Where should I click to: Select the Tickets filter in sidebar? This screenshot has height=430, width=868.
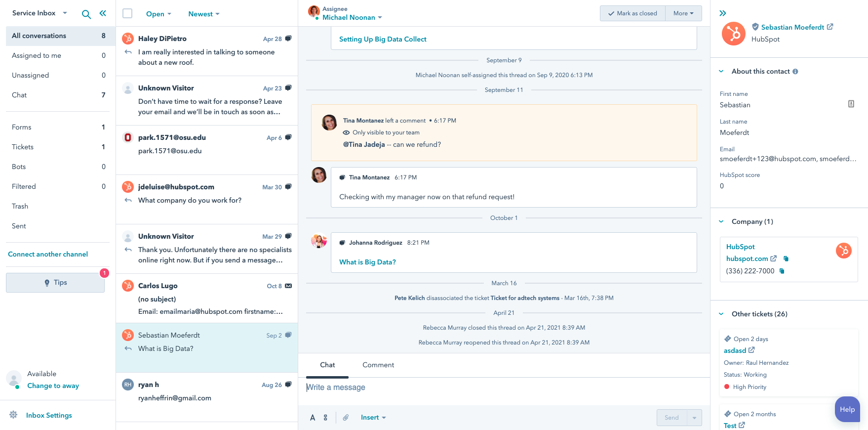[x=23, y=147]
